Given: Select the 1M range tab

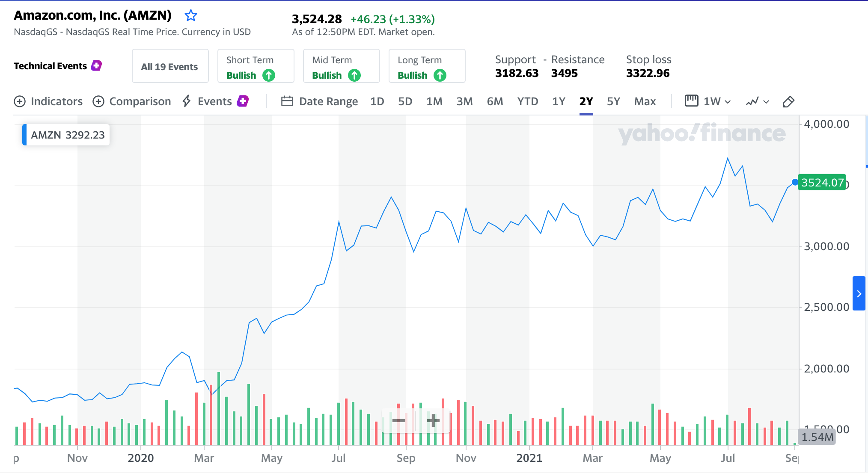Looking at the screenshot, I should click(x=434, y=101).
